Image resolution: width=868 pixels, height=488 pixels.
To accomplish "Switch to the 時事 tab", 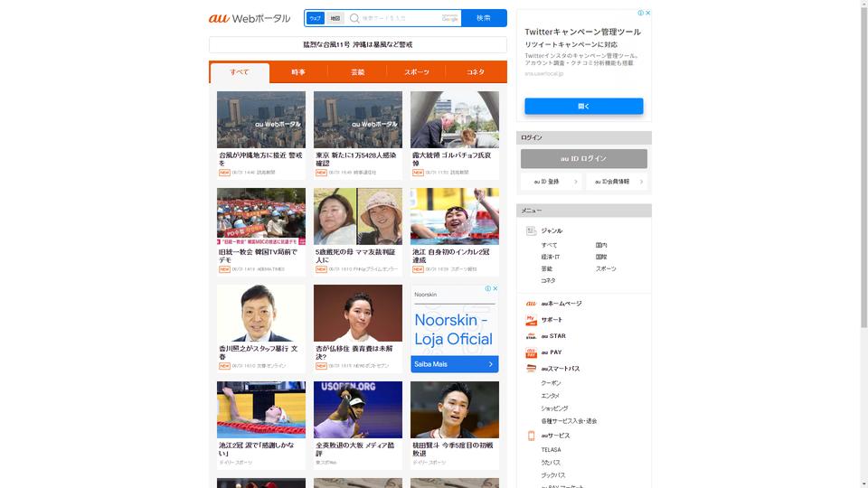I will tap(298, 72).
